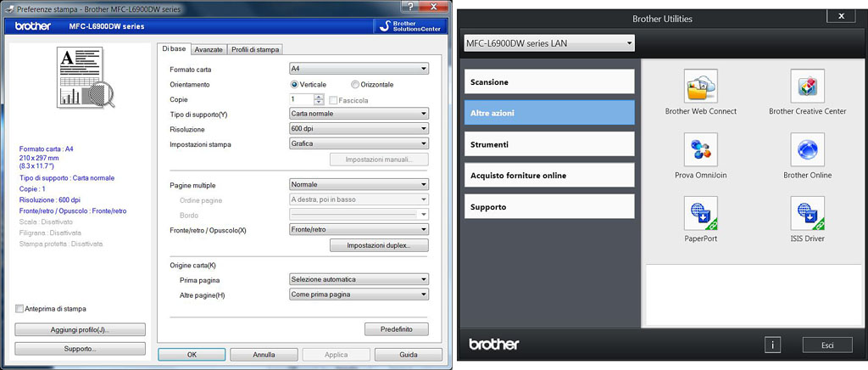The width and height of the screenshot is (868, 370).
Task: Open Prova OmniJoin icon
Action: click(700, 150)
